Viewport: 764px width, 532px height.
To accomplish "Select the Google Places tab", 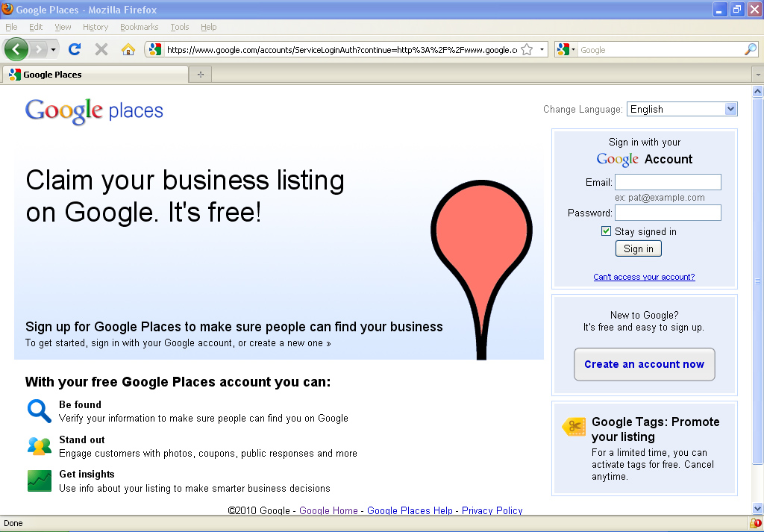I will tap(95, 75).
